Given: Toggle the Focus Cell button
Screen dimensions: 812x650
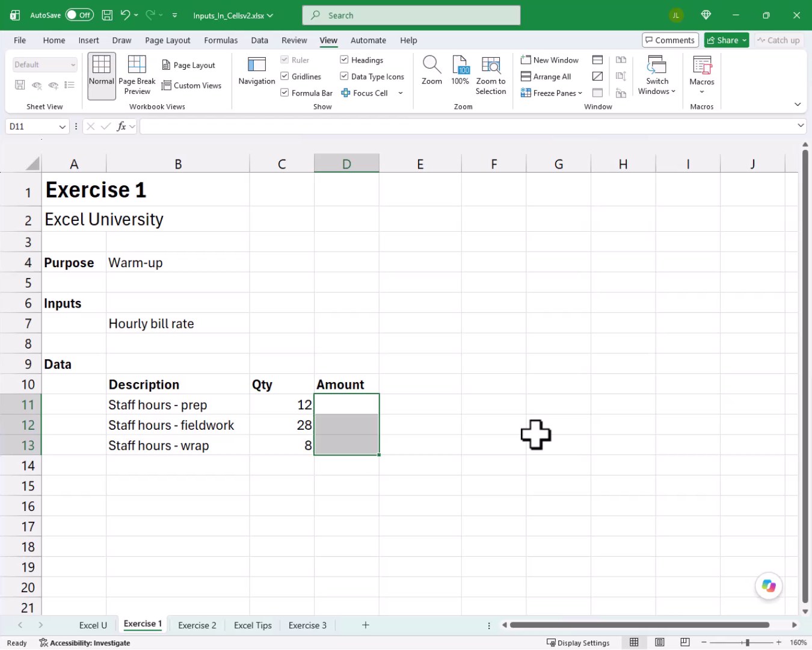Looking at the screenshot, I should [x=364, y=93].
